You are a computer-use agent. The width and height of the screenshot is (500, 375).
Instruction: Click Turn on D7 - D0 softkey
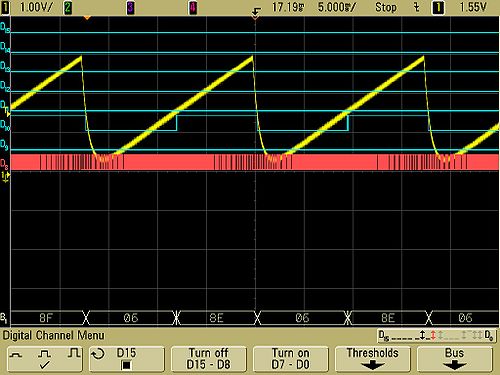point(291,359)
